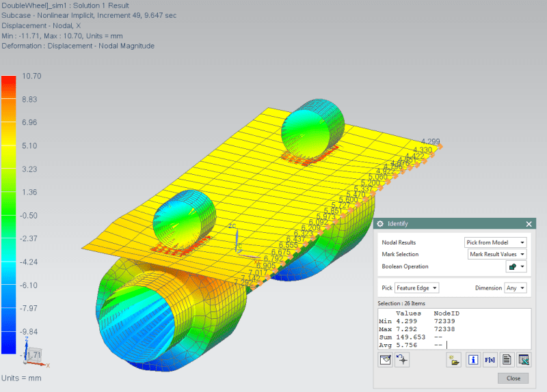Click the clear selection brush icon
Viewport: 547px width, 392px height.
coord(386,360)
